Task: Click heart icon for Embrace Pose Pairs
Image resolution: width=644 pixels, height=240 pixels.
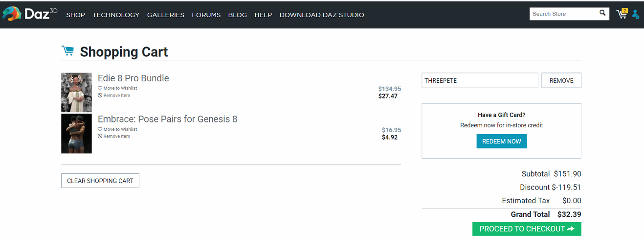Action: [100, 129]
